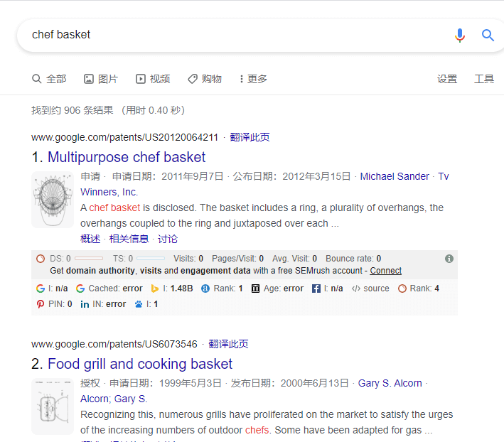
Task: Click the DS score bar
Action: coord(89,258)
